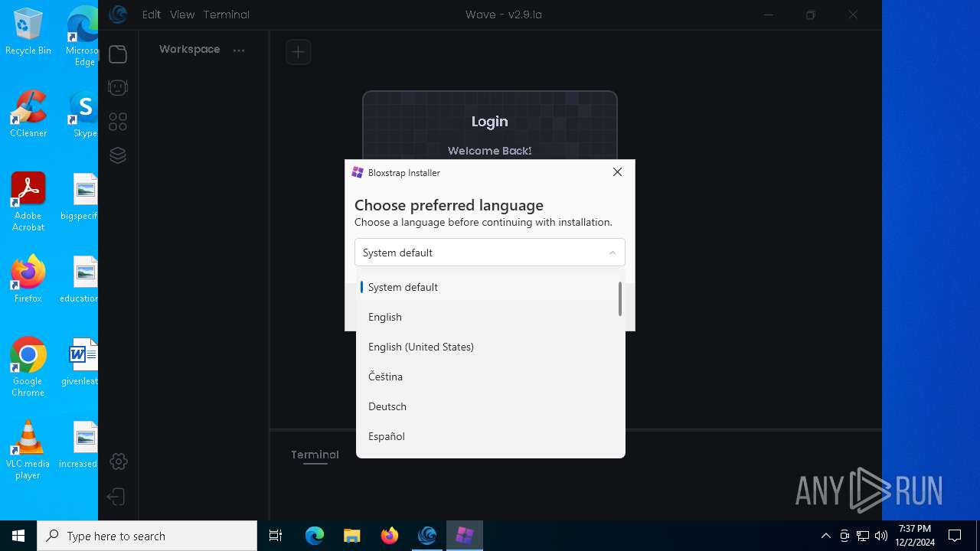This screenshot has height=551, width=980.
Task: Open Recycle Bin desktop icon
Action: click(x=28, y=31)
